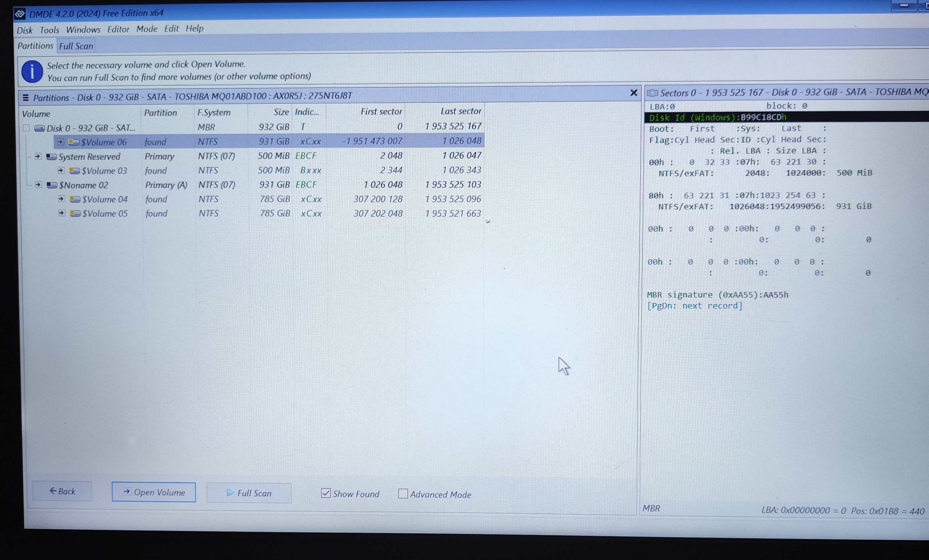Close the Partitions panel with X
The height and width of the screenshot is (560, 929).
coord(633,93)
